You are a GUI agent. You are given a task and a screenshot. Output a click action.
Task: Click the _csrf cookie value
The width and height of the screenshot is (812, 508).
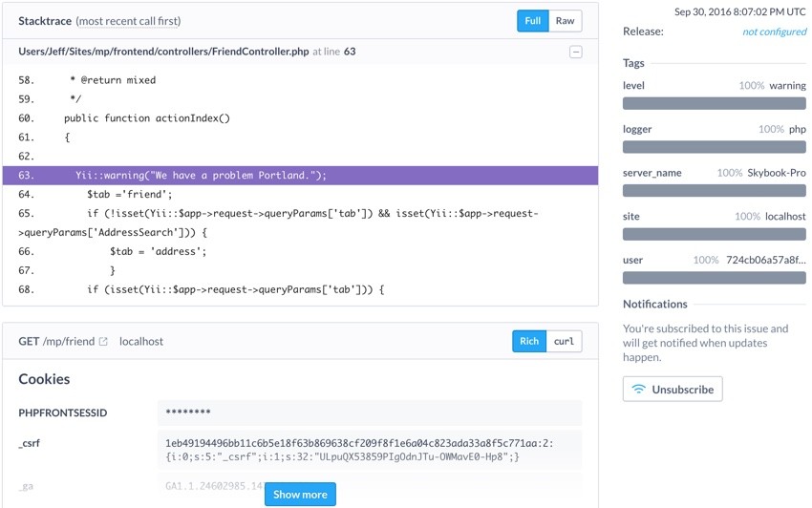[370, 450]
